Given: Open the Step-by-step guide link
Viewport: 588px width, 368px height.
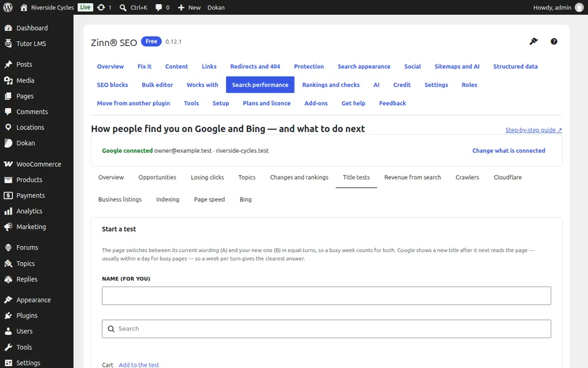Looking at the screenshot, I should point(533,130).
